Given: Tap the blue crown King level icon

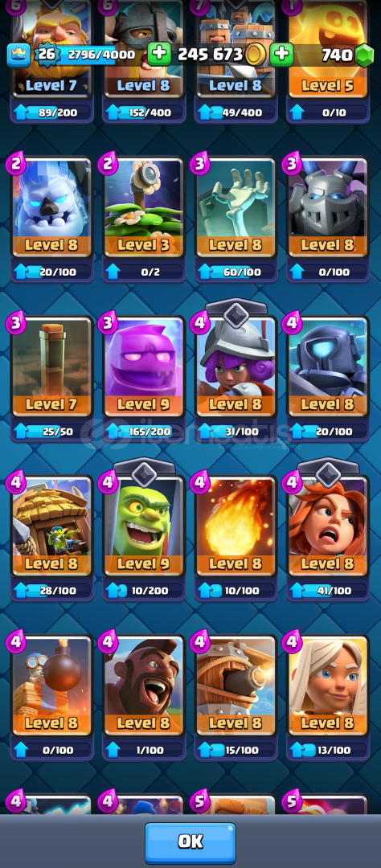Looking at the screenshot, I should pyautogui.click(x=16, y=55).
